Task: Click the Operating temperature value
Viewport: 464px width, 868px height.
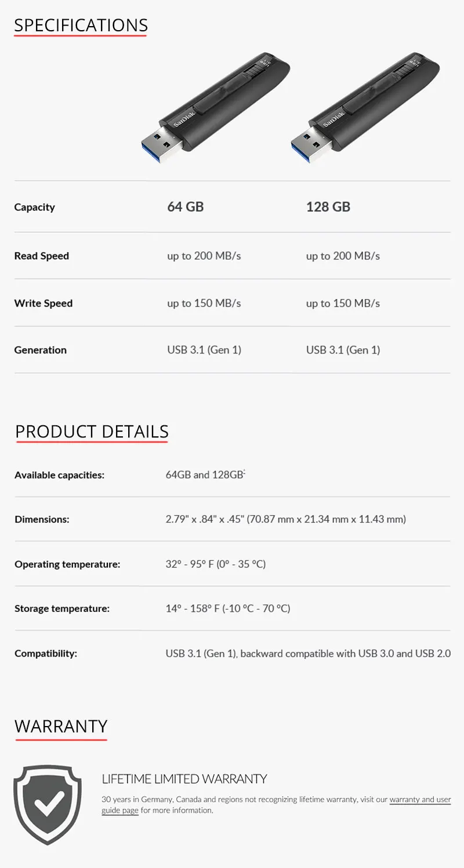Action: click(216, 564)
